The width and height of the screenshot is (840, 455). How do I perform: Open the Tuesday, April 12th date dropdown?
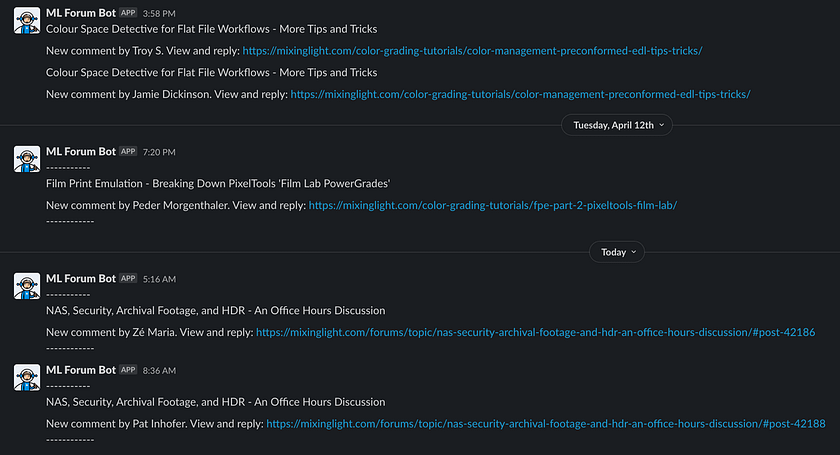[617, 125]
